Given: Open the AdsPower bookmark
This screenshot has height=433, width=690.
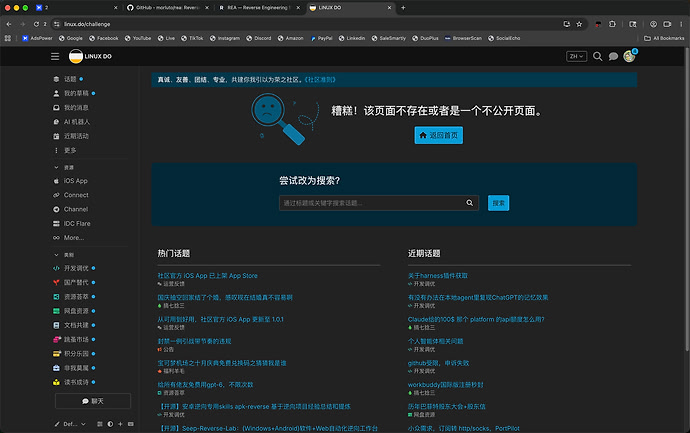Looking at the screenshot, I should [37, 38].
